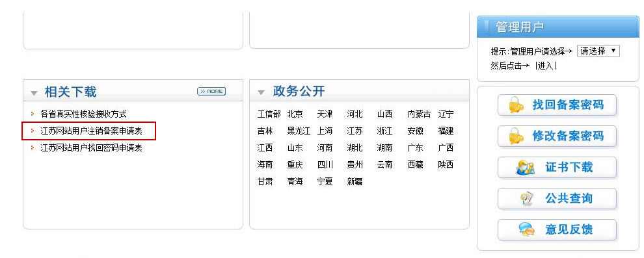The image size is (644, 258).
Task: Open 江苏网站用户找回密码申请表 link
Action: (x=91, y=148)
